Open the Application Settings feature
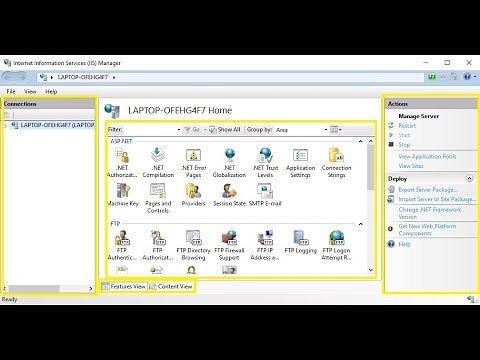Viewport: 480px width, 360px height. [300, 163]
